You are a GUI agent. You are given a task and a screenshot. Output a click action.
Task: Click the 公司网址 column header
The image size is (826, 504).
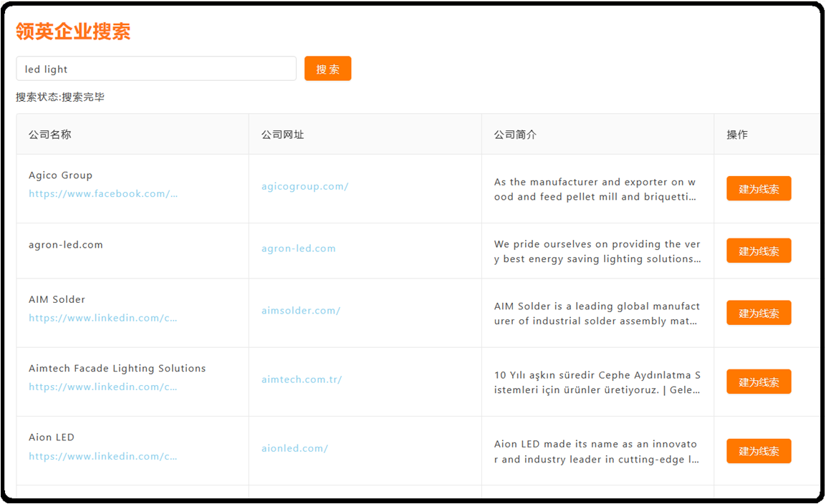point(283,135)
